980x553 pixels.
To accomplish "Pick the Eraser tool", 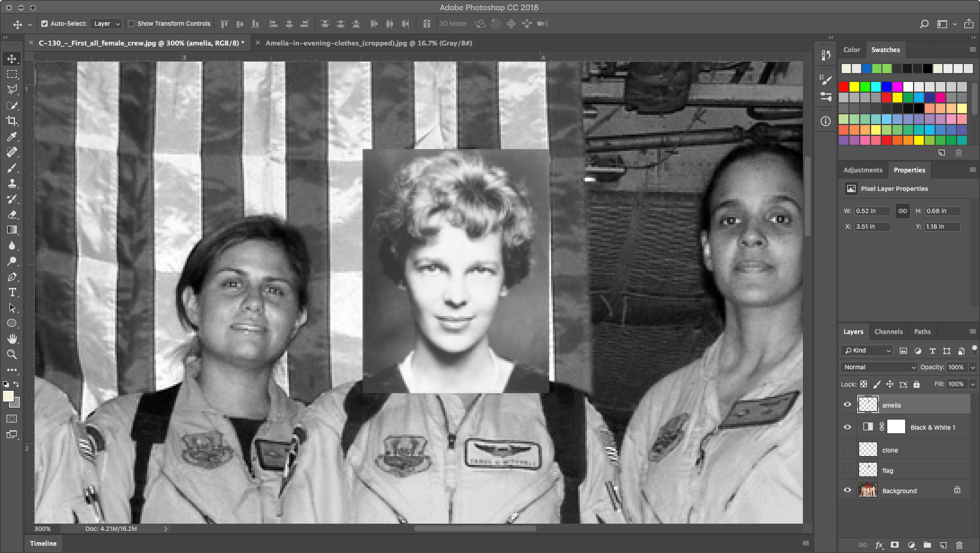I will point(12,214).
